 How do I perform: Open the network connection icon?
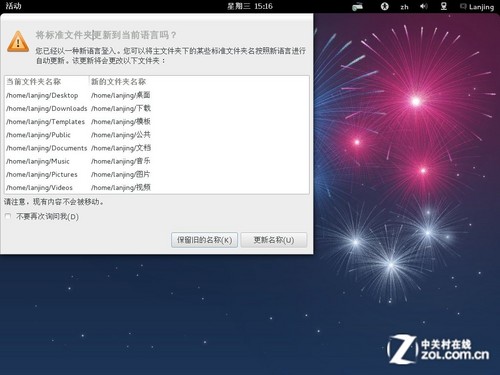[444, 6]
